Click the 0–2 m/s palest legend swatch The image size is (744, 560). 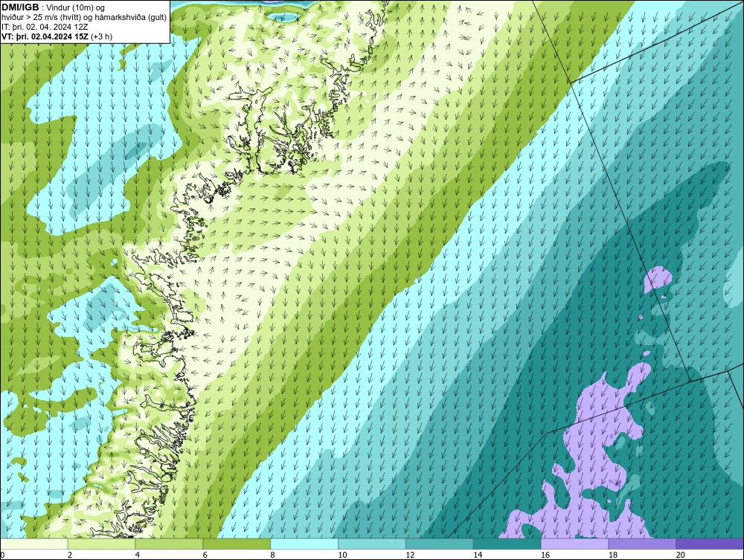pyautogui.click(x=34, y=544)
